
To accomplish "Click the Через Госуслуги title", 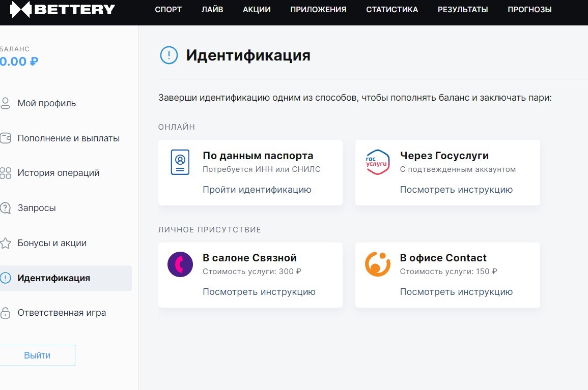I will 444,156.
